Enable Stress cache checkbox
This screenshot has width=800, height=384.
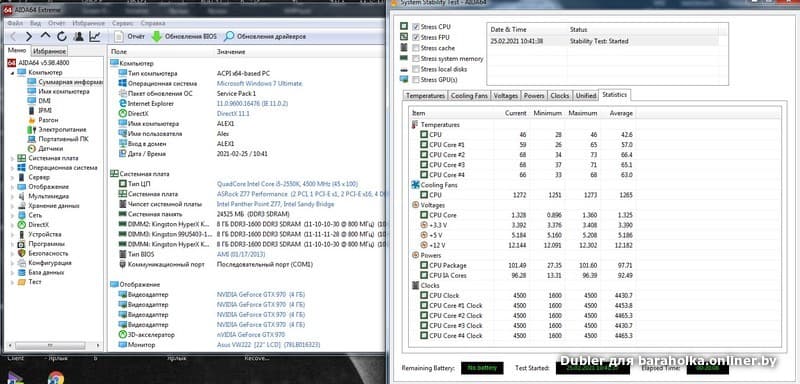tap(416, 48)
